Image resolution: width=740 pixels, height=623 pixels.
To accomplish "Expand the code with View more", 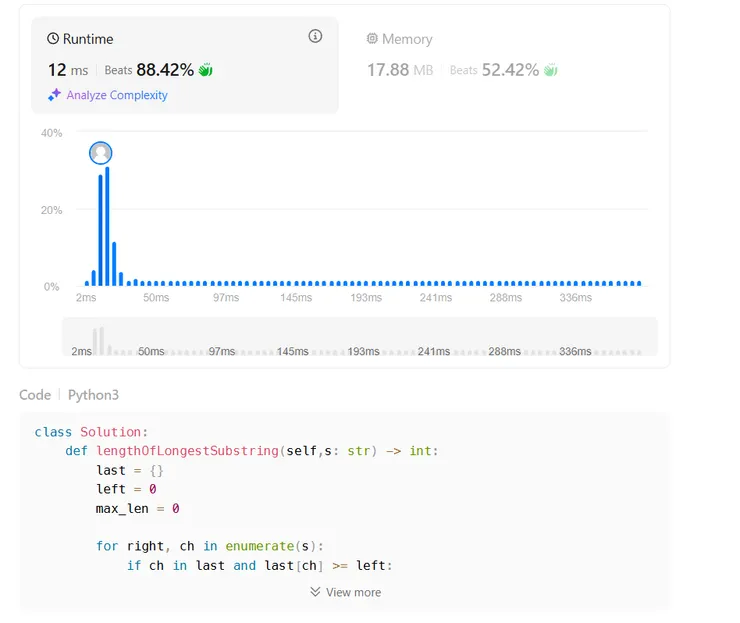I will (x=352, y=592).
